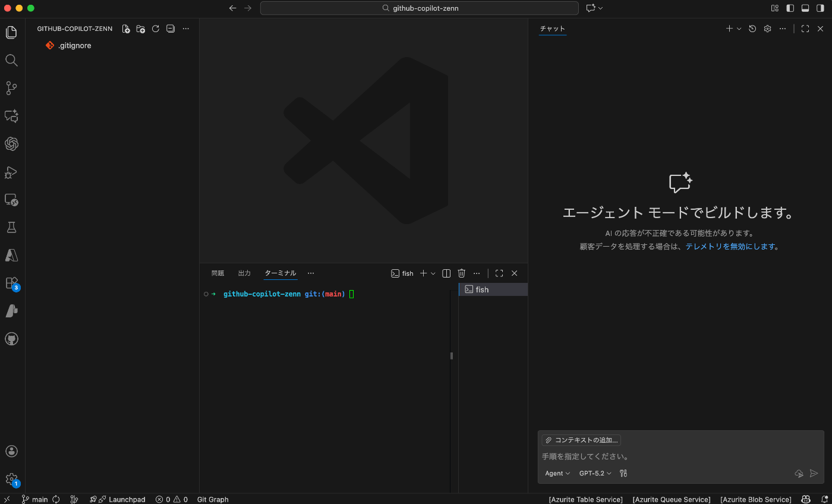Go back using the navigation arrow

tap(232, 8)
